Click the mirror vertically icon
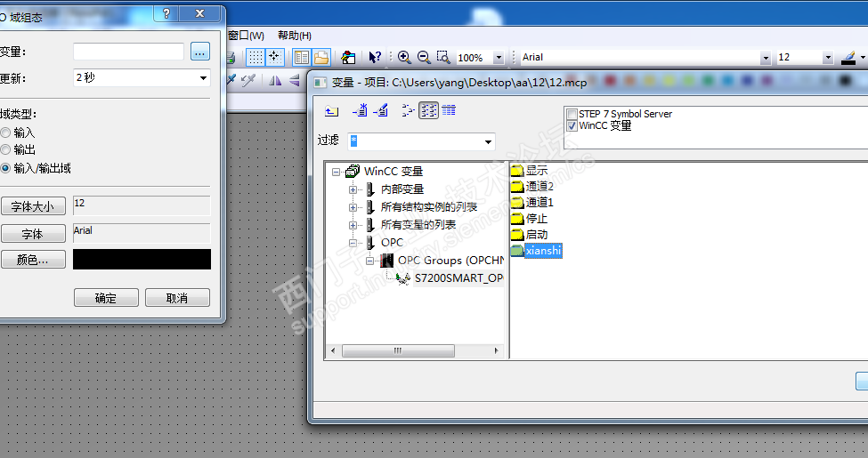The height and width of the screenshot is (458, 868). pos(295,81)
